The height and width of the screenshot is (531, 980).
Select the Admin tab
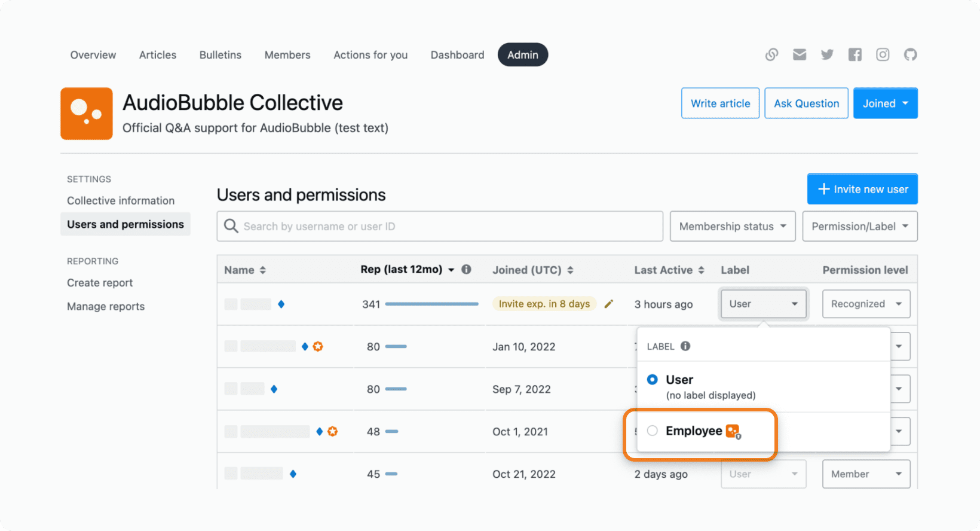(x=523, y=55)
